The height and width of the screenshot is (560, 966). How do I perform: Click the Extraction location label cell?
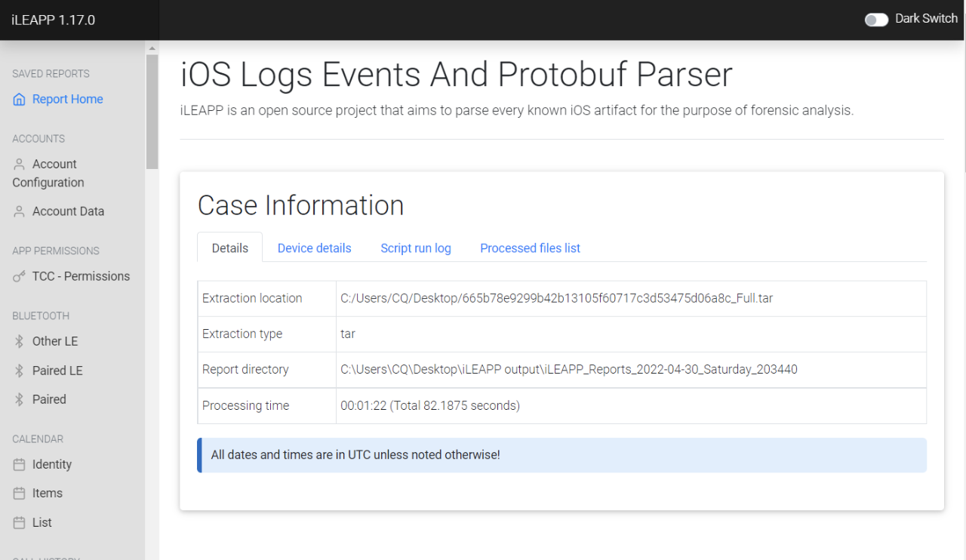click(267, 298)
